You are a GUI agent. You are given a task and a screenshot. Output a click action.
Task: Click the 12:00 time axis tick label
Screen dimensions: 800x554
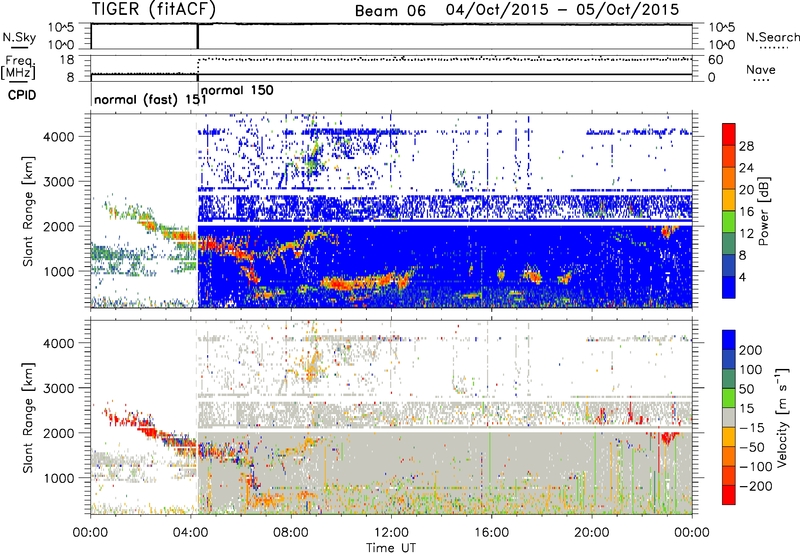[x=391, y=533]
